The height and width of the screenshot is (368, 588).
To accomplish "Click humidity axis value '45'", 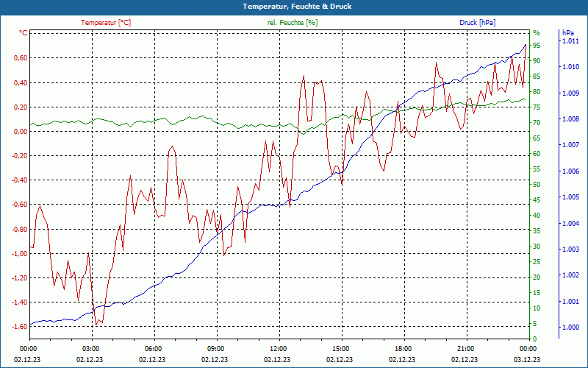I will 537,199.
